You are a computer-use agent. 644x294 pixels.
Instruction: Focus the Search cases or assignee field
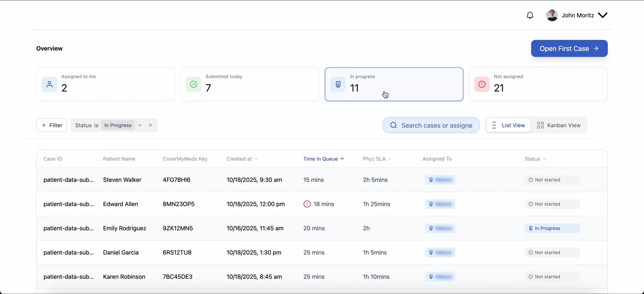431,125
